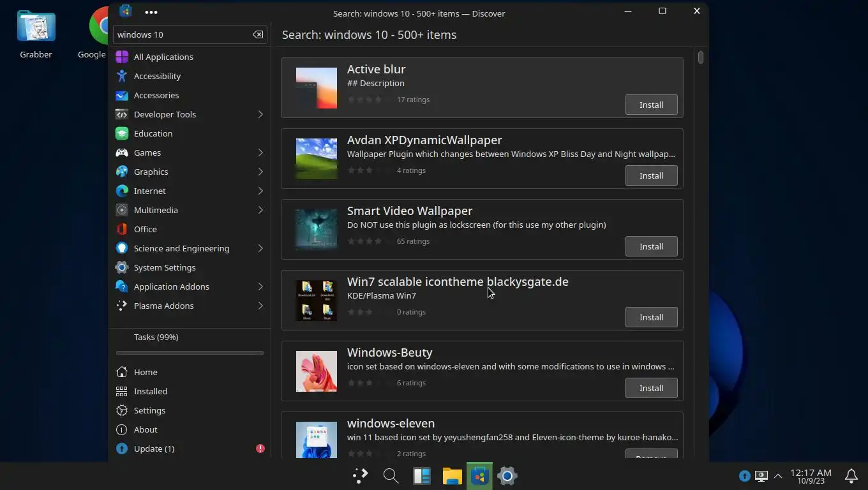Image resolution: width=868 pixels, height=490 pixels.
Task: Expand the Games submenu arrow
Action: pyautogui.click(x=260, y=152)
